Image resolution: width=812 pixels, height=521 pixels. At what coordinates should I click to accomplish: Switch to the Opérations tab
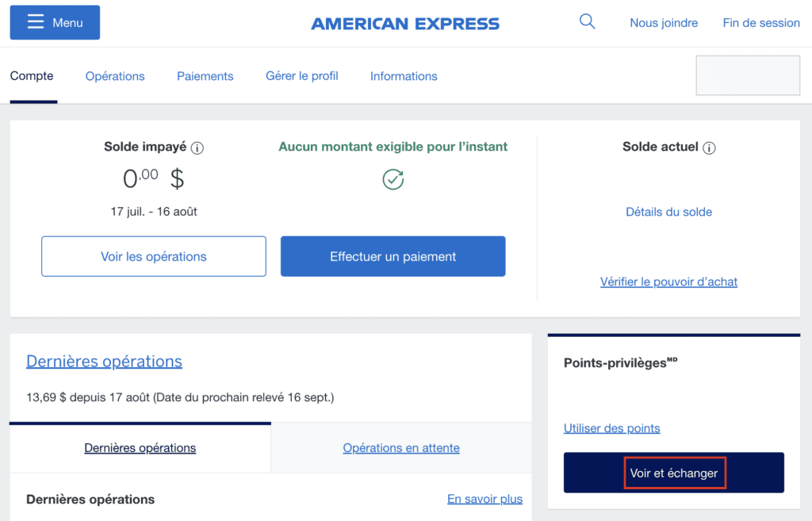tap(114, 76)
